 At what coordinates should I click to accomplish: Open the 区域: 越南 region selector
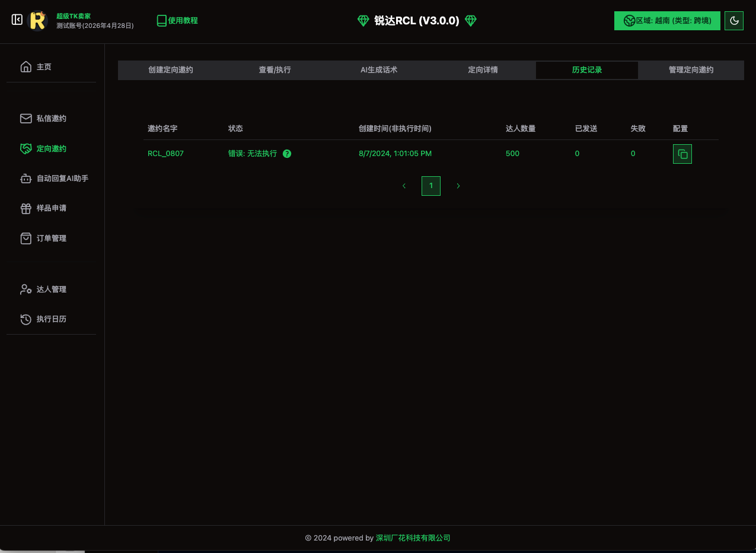click(667, 21)
